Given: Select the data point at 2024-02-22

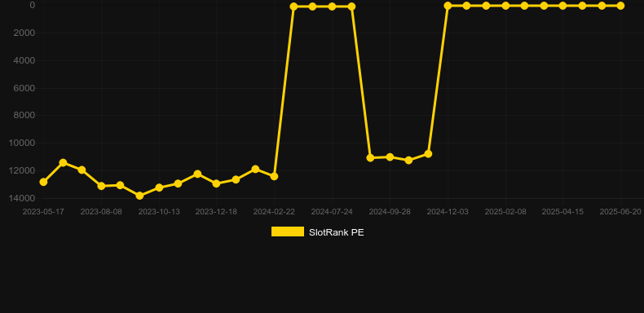Looking at the screenshot, I should pyautogui.click(x=275, y=176).
